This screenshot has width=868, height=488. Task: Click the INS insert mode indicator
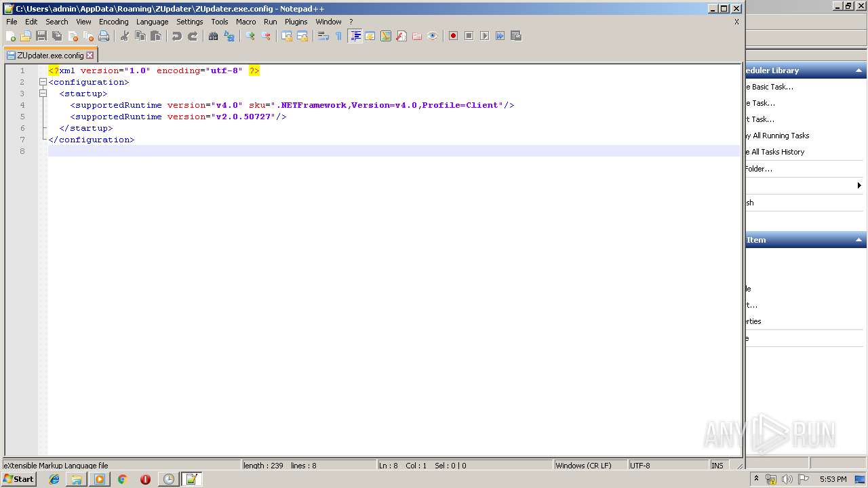[x=717, y=466]
